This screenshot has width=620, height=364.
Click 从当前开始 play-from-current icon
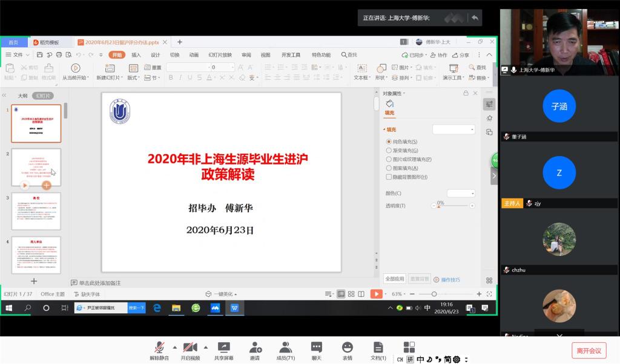[75, 68]
